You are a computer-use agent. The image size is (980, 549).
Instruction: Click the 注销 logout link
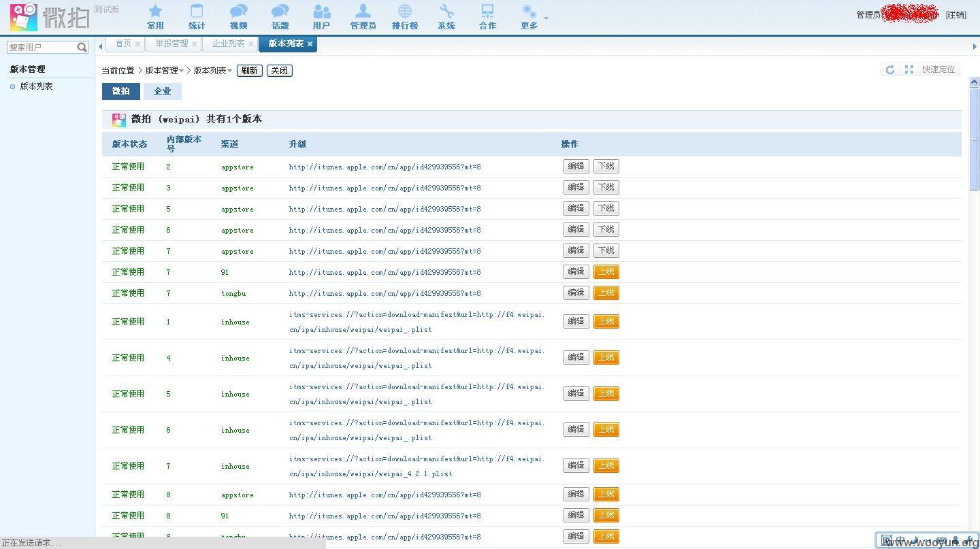(x=955, y=15)
